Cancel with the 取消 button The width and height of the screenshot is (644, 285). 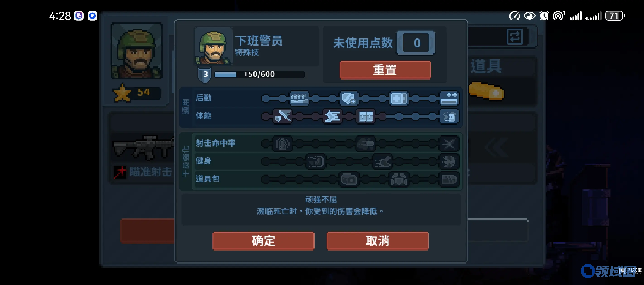377,241
